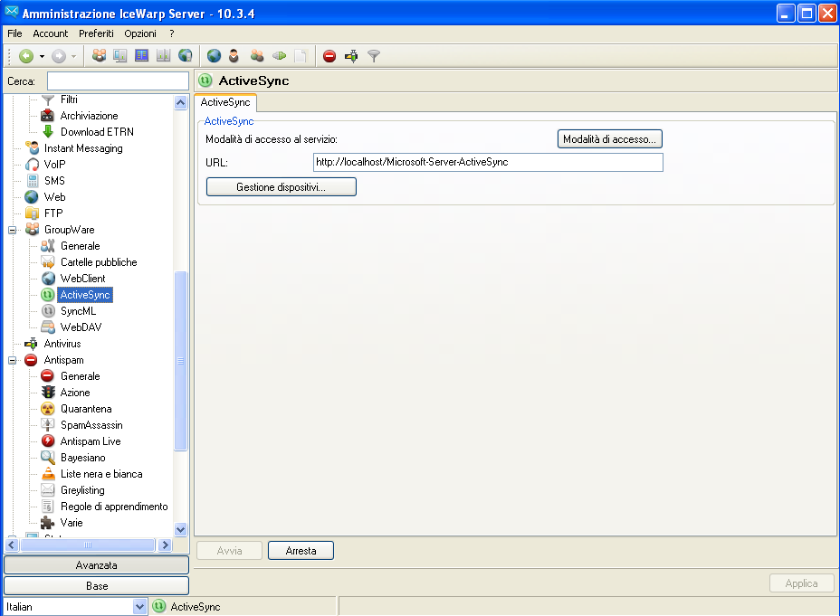The height and width of the screenshot is (616, 840).
Task: Click the blank document toolbar icon
Action: coord(301,56)
